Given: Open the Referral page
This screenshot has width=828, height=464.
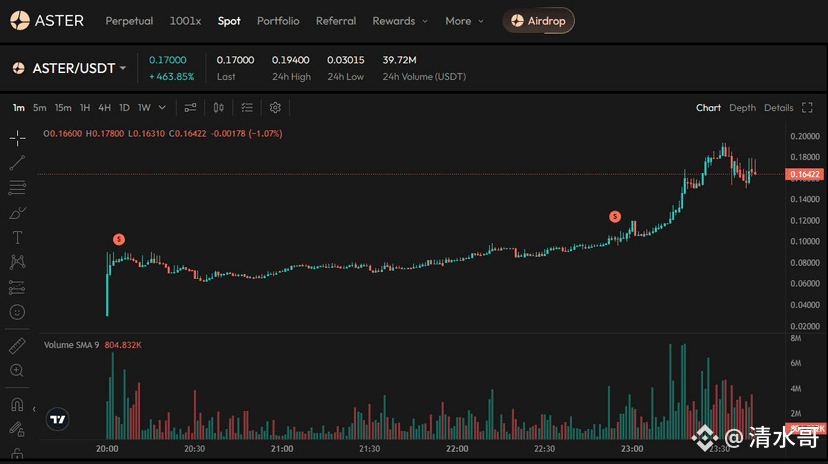Looking at the screenshot, I should (336, 21).
